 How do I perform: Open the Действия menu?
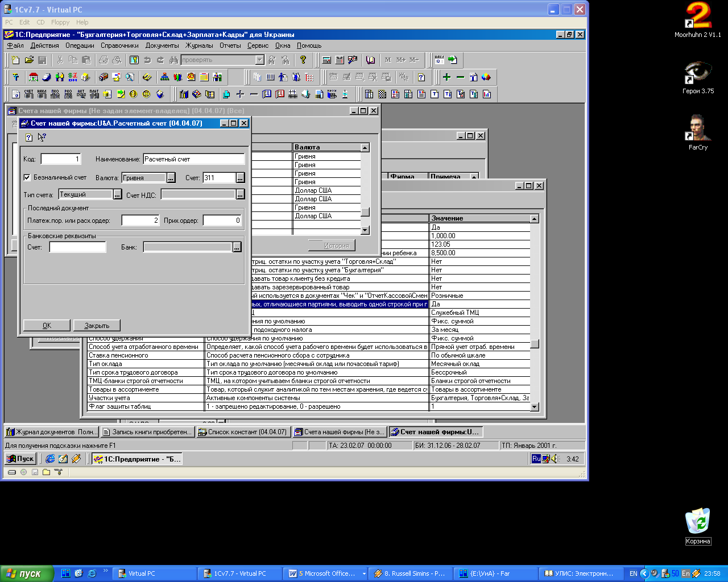click(44, 45)
